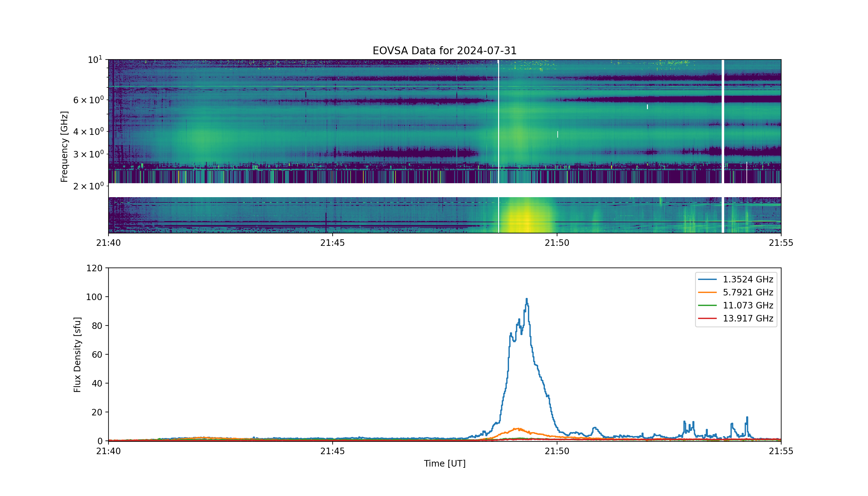Click the Flux Density [sfu] axis label
This screenshot has width=868, height=496.
pyautogui.click(x=77, y=355)
